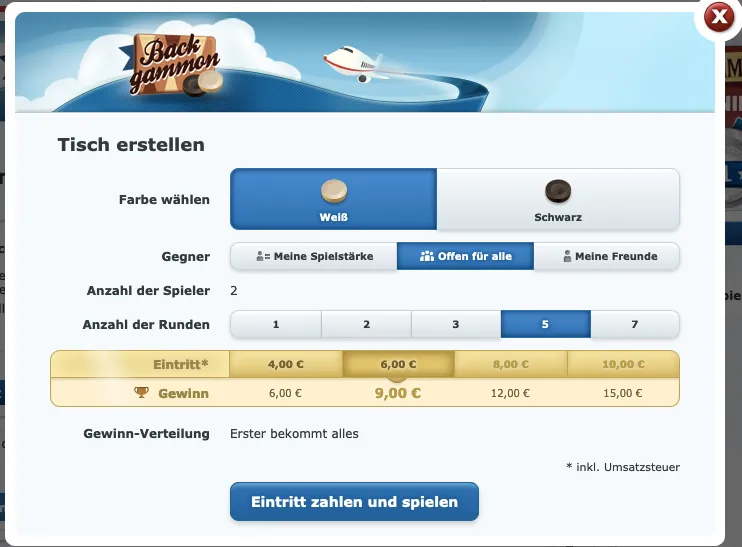
Task: Click the 6,00 € prize in the Gewinn row
Action: (285, 393)
